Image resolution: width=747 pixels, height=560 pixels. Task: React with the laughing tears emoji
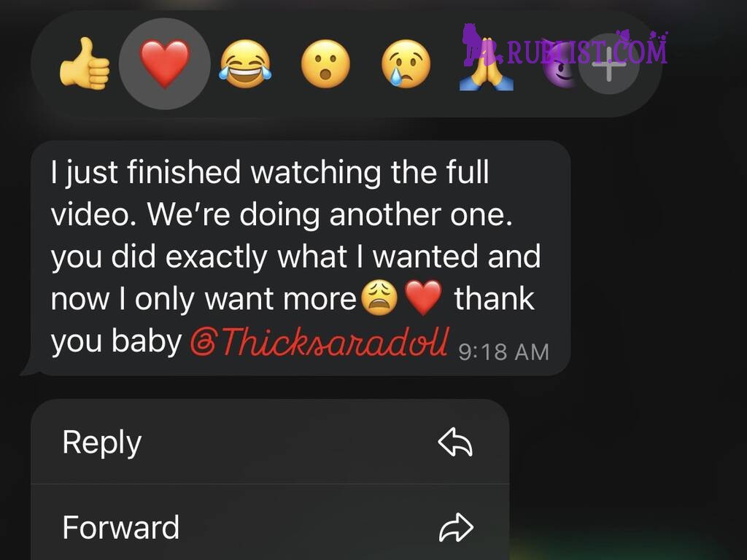[x=245, y=64]
